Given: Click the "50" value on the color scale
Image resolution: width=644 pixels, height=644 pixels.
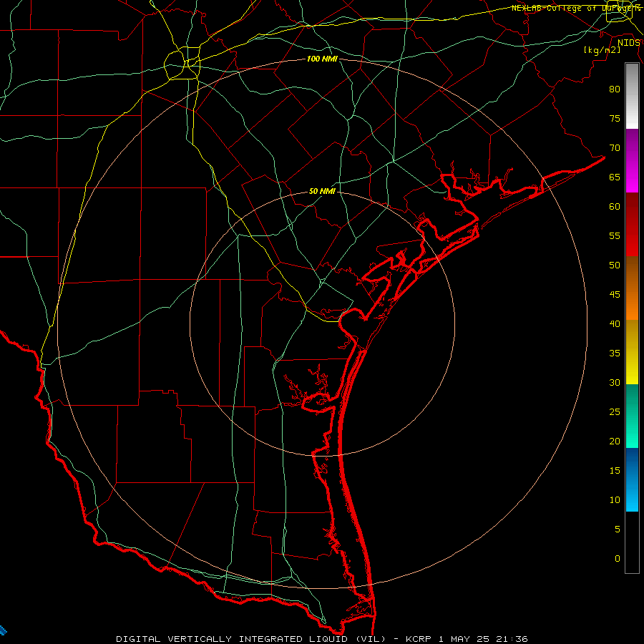Looking at the screenshot, I should tap(615, 265).
